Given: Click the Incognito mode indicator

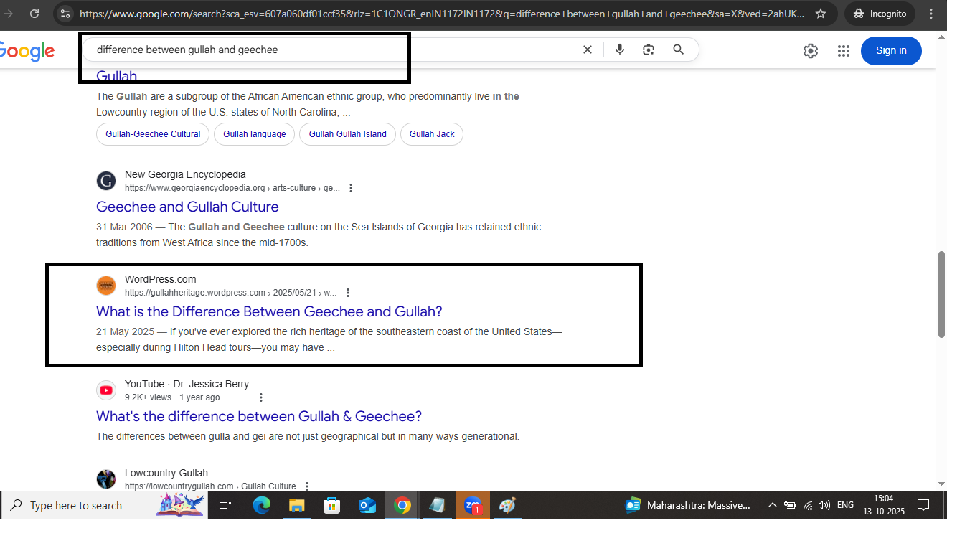Looking at the screenshot, I should click(880, 13).
